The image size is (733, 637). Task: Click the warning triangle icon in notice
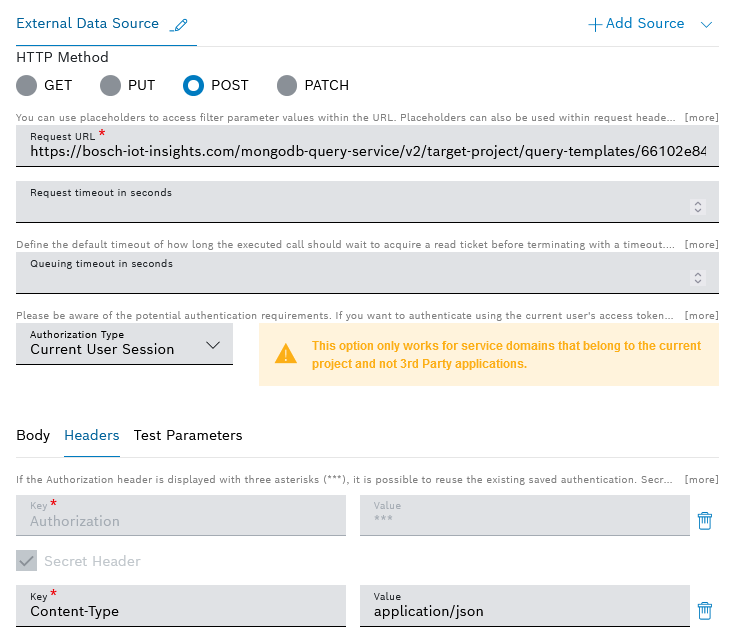287,354
